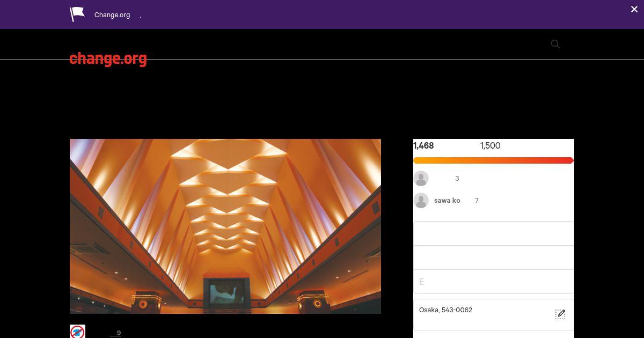The height and width of the screenshot is (338, 644).
Task: Click the avatar beside sawa ko
Action: click(x=421, y=201)
